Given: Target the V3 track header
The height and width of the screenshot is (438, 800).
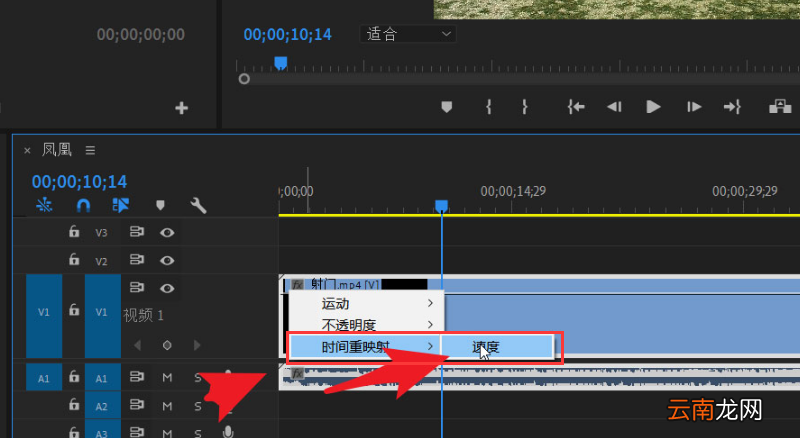Looking at the screenshot, I should pos(102,233).
